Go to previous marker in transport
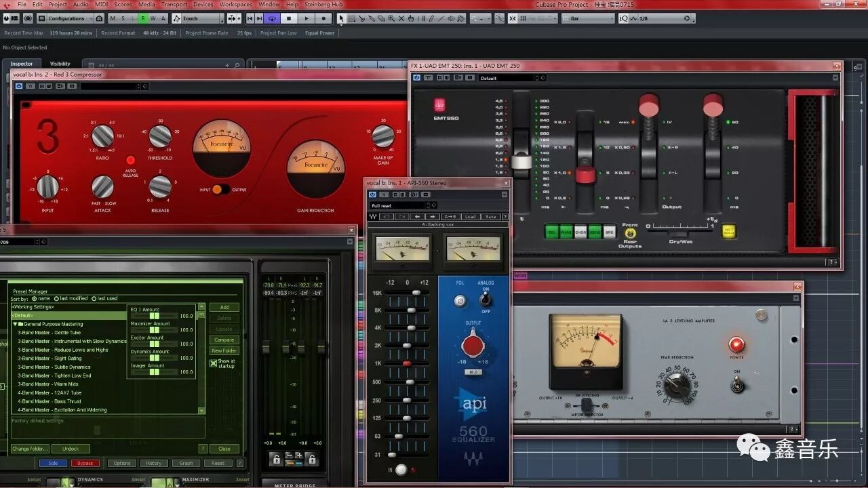 click(250, 18)
